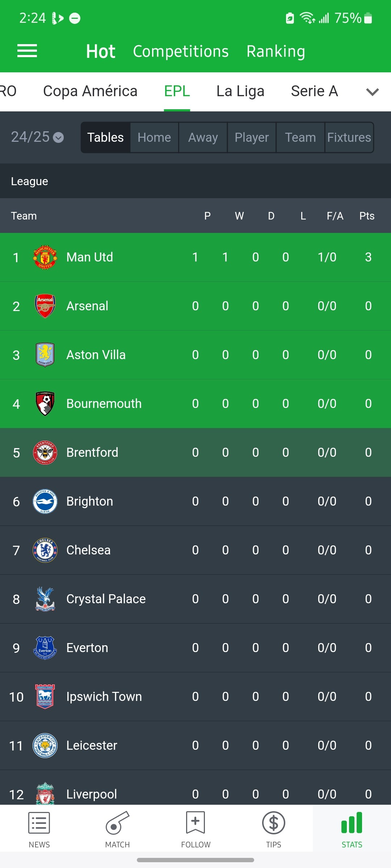Viewport: 391px width, 868px height.
Task: Show the Player stats view
Action: click(x=252, y=137)
